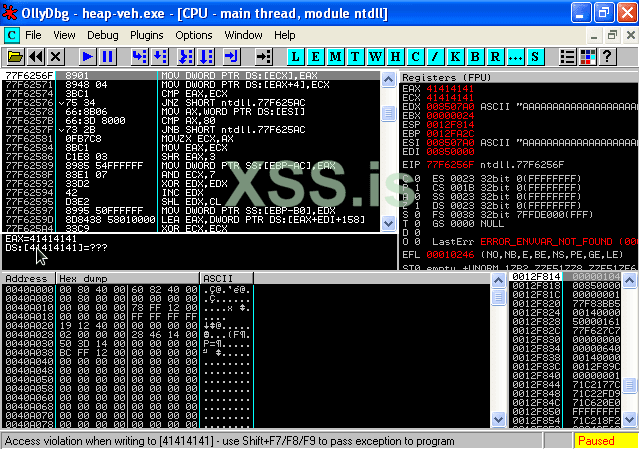Screen dimensions: 639x449
Task: Close program with the X toolbar icon
Action: (x=55, y=57)
